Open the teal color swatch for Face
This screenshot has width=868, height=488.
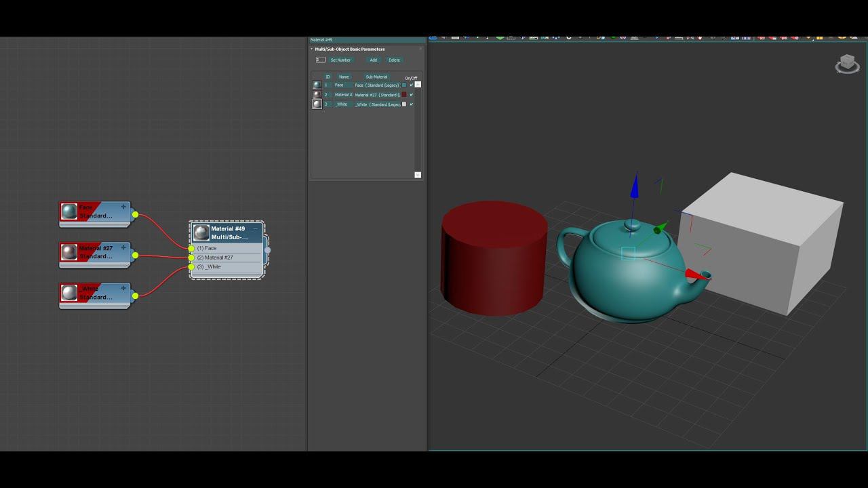pyautogui.click(x=404, y=85)
